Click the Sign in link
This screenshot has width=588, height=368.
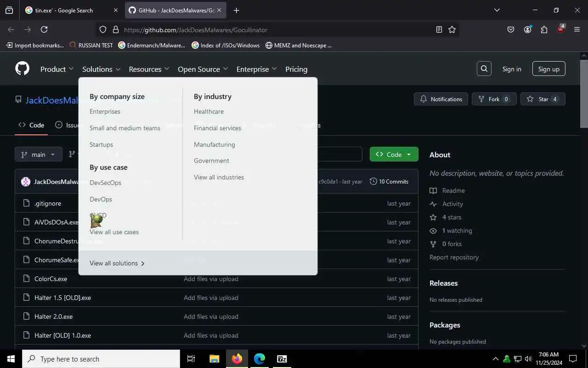(x=512, y=69)
